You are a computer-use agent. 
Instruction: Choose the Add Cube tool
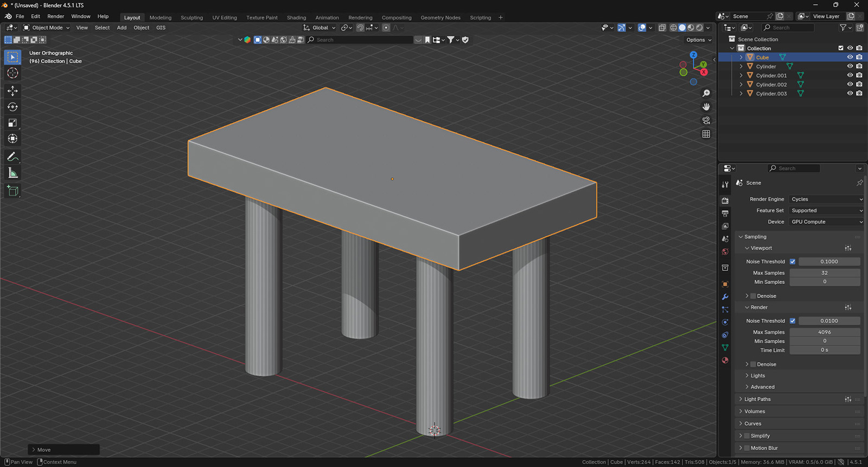point(12,191)
